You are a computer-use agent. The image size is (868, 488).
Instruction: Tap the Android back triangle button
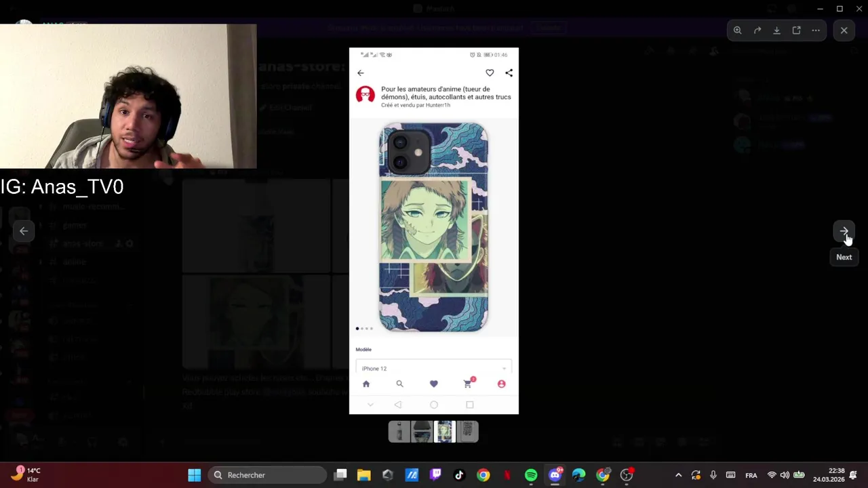pyautogui.click(x=398, y=405)
